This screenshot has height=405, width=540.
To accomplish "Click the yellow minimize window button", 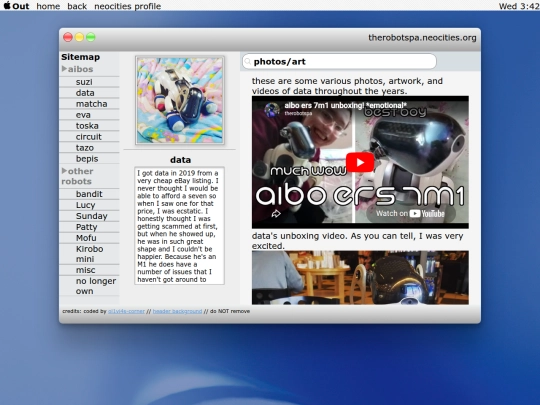I will coord(79,37).
